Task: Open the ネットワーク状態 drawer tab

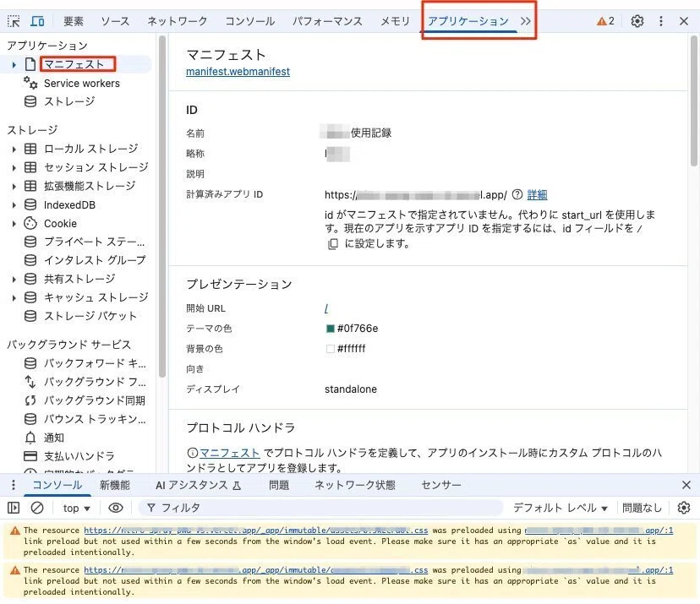Action: [x=355, y=485]
